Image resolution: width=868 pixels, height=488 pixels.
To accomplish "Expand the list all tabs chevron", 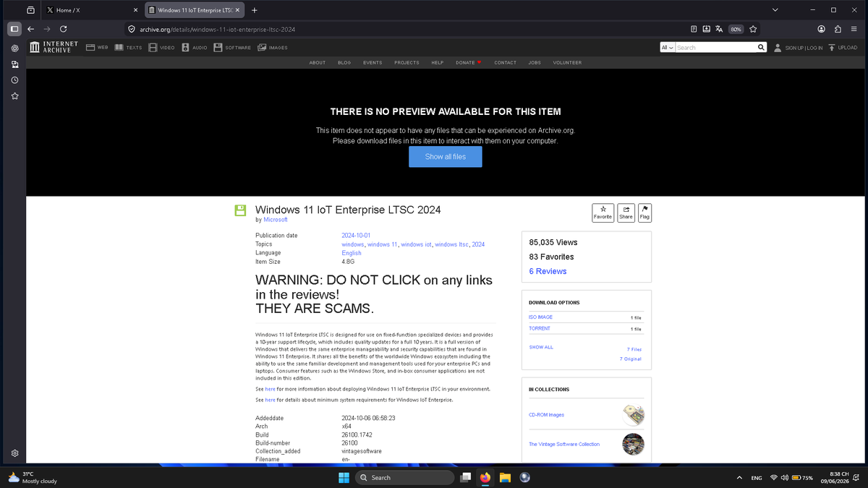I will coord(775,10).
